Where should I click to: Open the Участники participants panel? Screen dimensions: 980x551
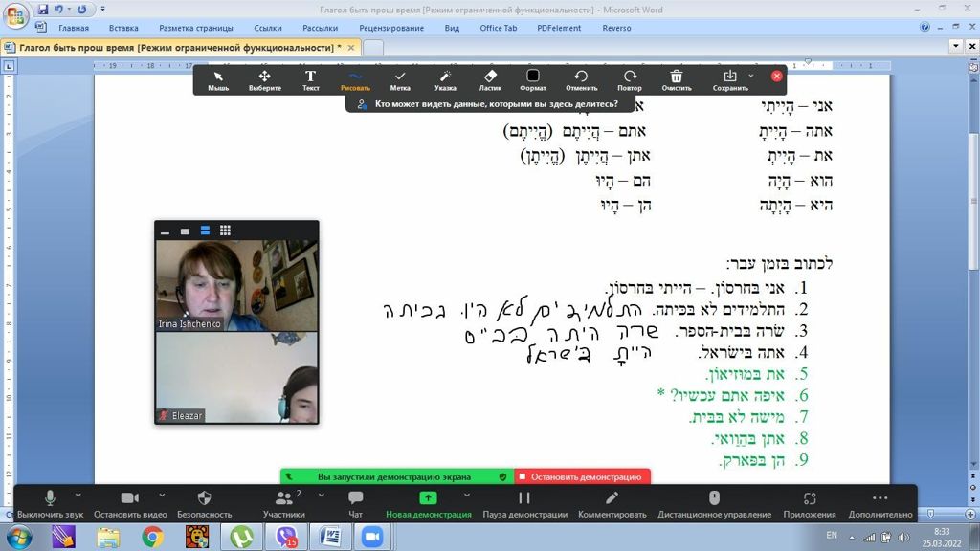(284, 503)
